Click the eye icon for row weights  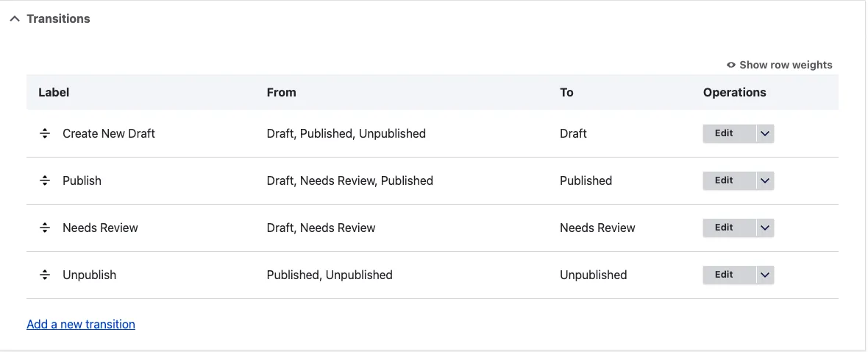tap(731, 65)
